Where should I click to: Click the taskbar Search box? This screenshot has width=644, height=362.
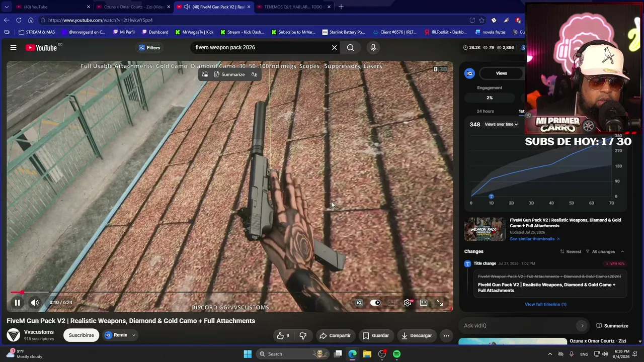[x=293, y=354]
